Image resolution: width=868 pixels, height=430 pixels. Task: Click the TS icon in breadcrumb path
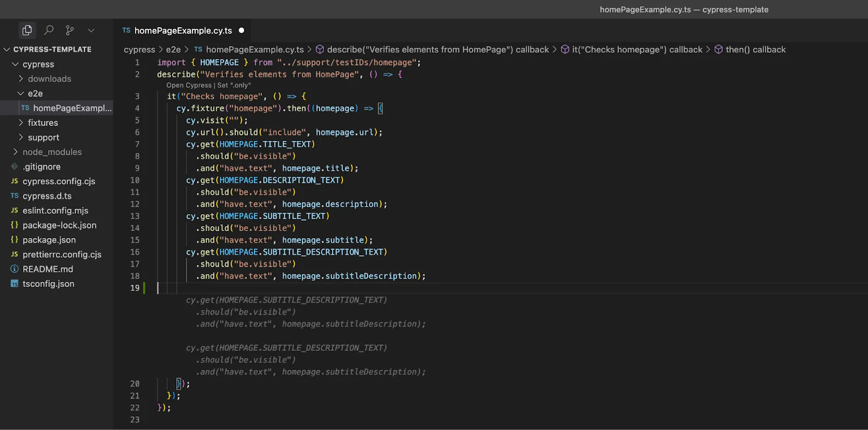(198, 49)
